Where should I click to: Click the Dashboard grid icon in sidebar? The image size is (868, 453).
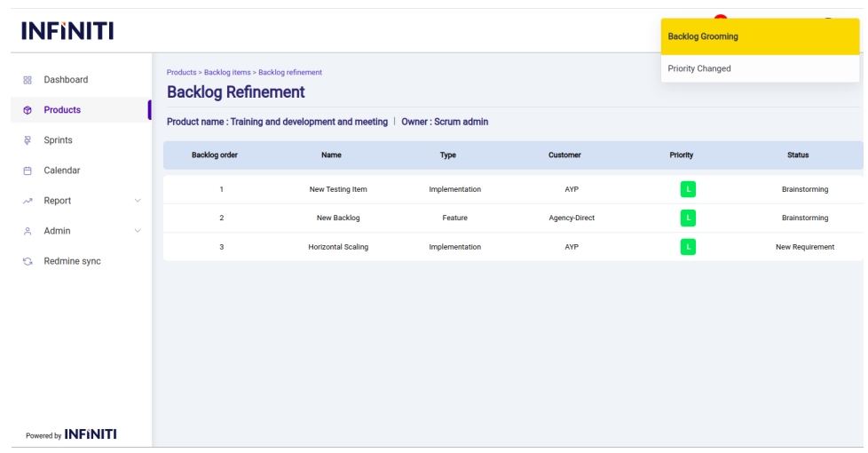(x=27, y=80)
